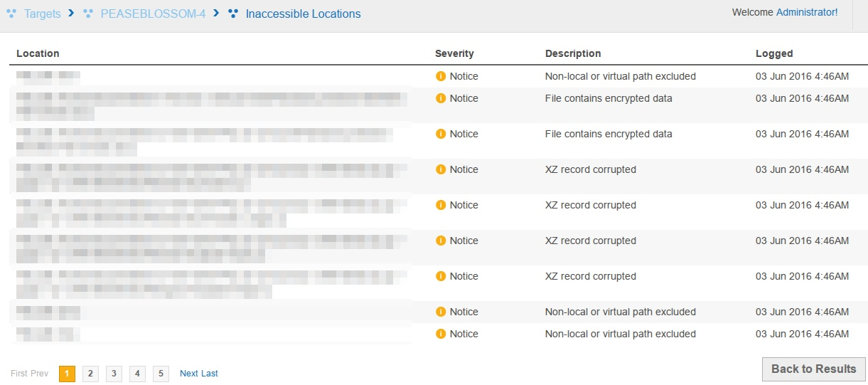The width and height of the screenshot is (868, 385).
Task: Sort by the Severity column header
Action: point(454,53)
